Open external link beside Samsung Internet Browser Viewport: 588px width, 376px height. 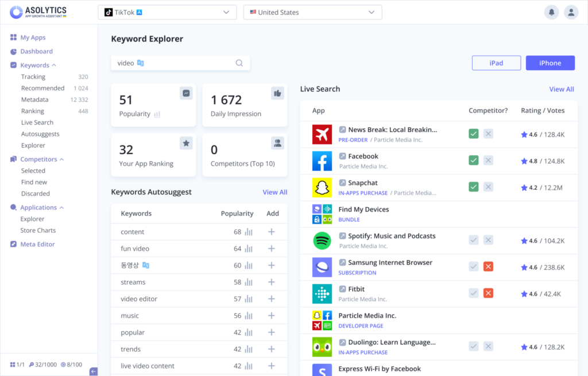click(x=342, y=262)
